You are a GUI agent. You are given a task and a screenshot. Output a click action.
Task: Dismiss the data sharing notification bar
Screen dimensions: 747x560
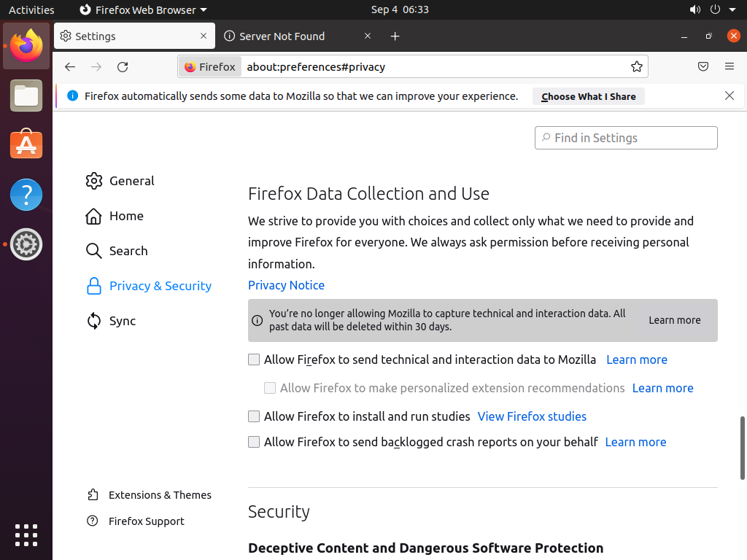[x=729, y=96]
